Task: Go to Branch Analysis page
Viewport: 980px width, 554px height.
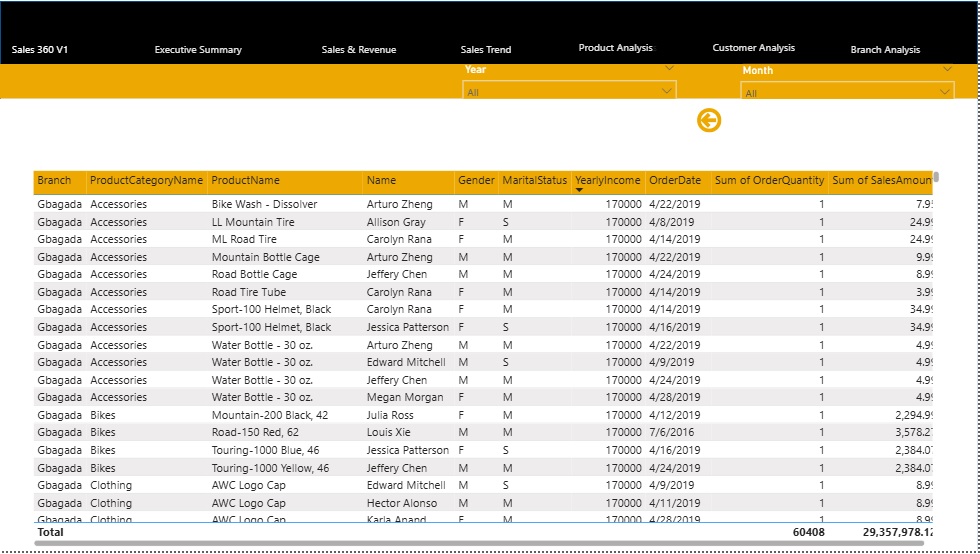Action: point(885,49)
